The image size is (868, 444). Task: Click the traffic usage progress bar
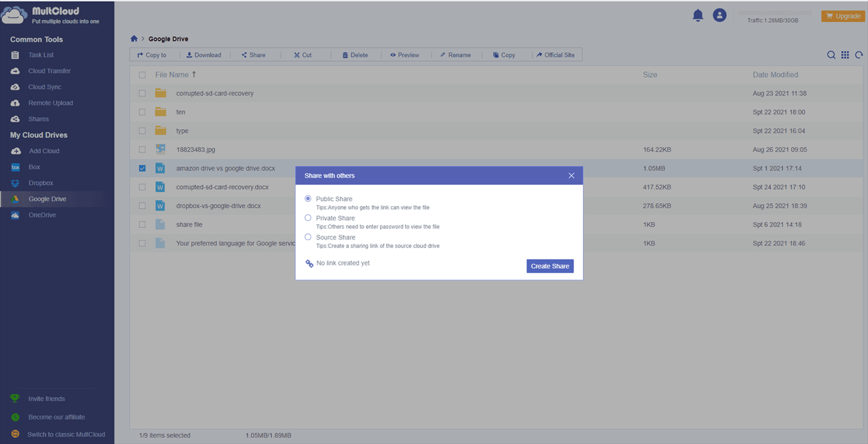(x=774, y=13)
